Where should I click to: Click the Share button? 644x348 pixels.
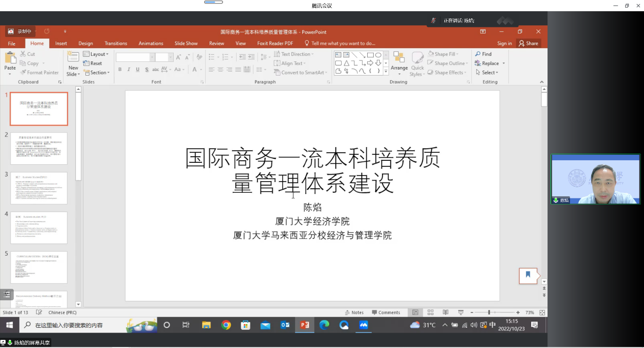[x=528, y=44]
